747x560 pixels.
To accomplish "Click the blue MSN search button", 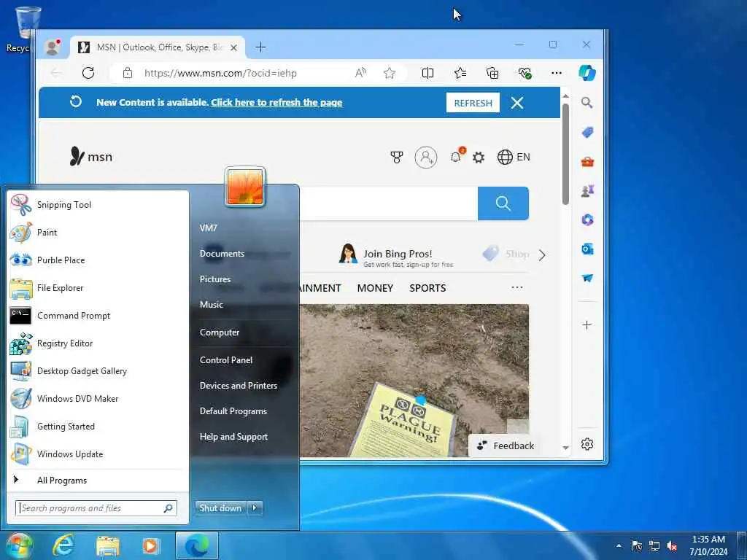I will [x=503, y=203].
